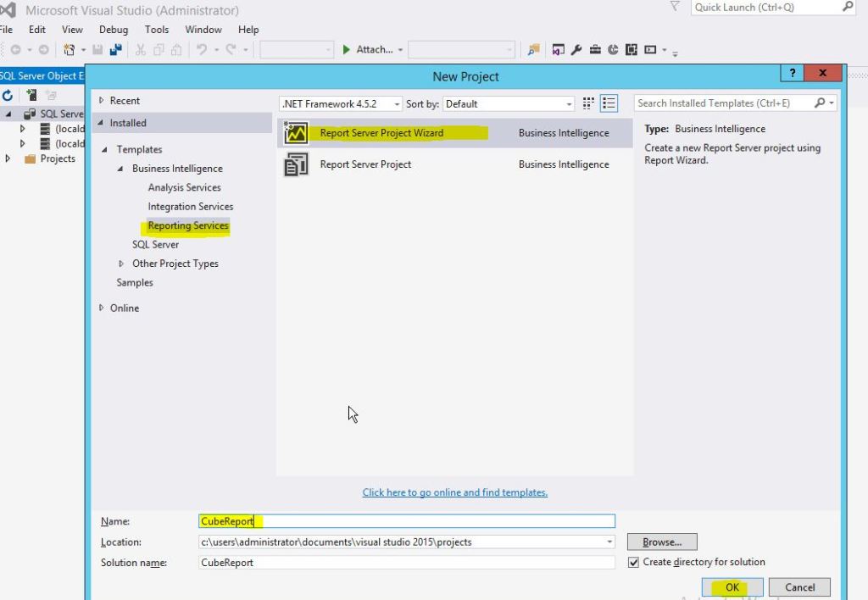Open the Debug menu
Image resolution: width=868 pixels, height=600 pixels.
tap(113, 29)
